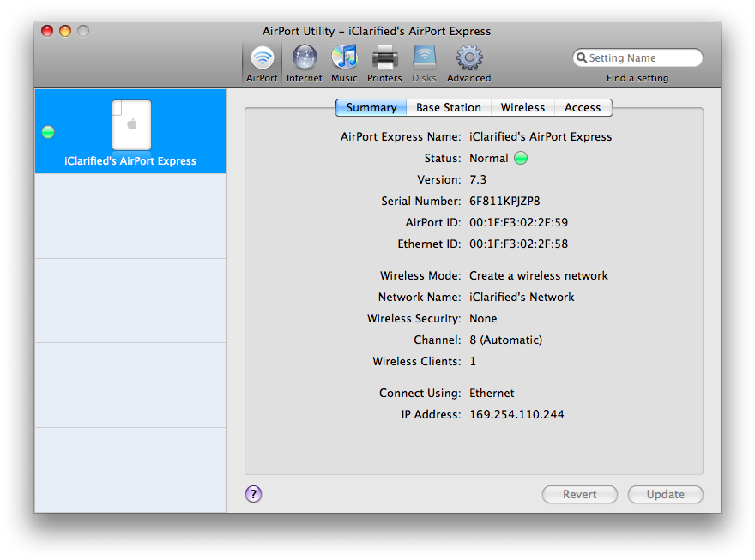Click the Setting Name search field
The height and width of the screenshot is (560, 755).
pos(642,58)
